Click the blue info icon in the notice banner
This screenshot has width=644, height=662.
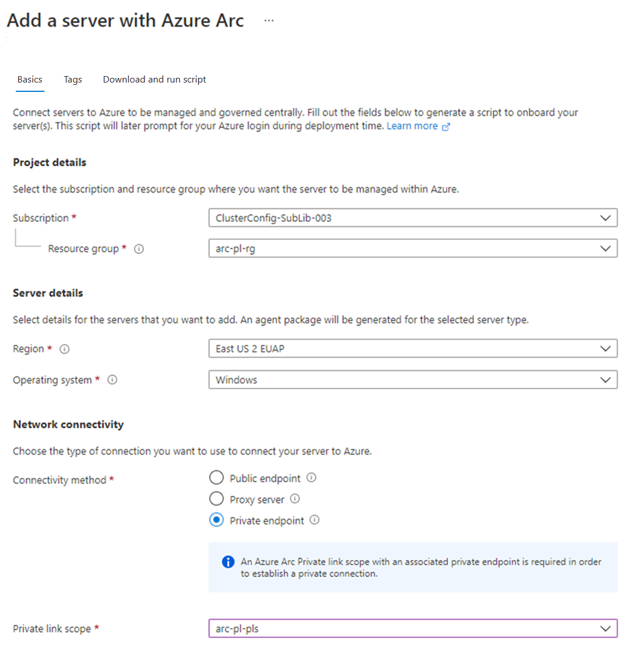227,562
